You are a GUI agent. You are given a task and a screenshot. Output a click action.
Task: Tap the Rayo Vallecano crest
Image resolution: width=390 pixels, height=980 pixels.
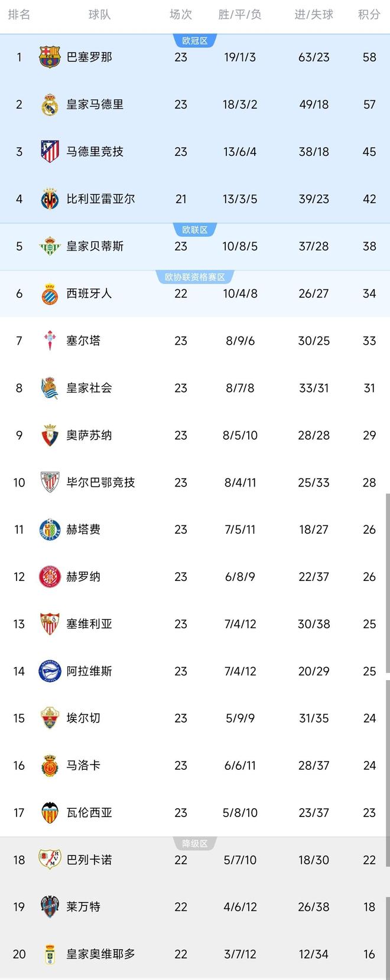(50, 860)
